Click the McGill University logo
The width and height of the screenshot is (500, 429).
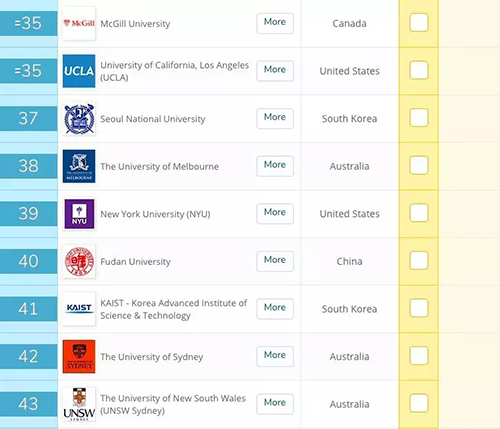point(79,23)
